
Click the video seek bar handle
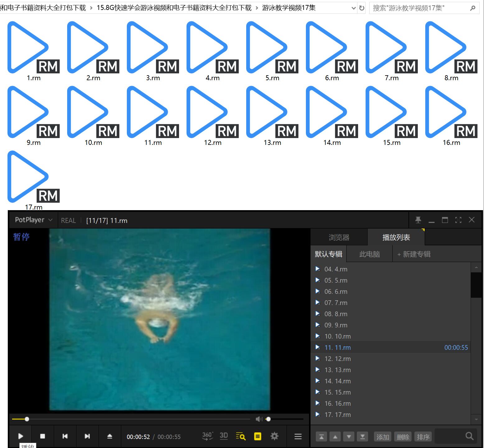[27, 419]
